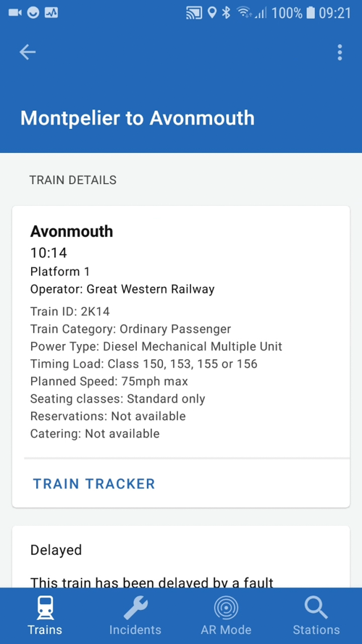Select the AR Mode tab label

[x=226, y=630]
